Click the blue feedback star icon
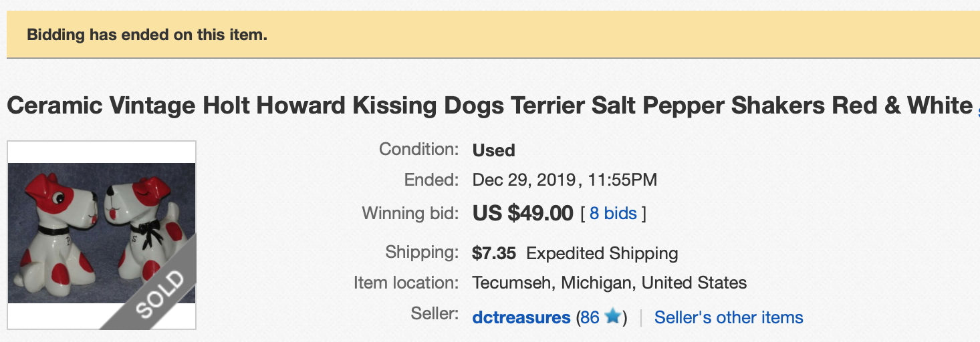This screenshot has height=342, width=980. pos(612,317)
